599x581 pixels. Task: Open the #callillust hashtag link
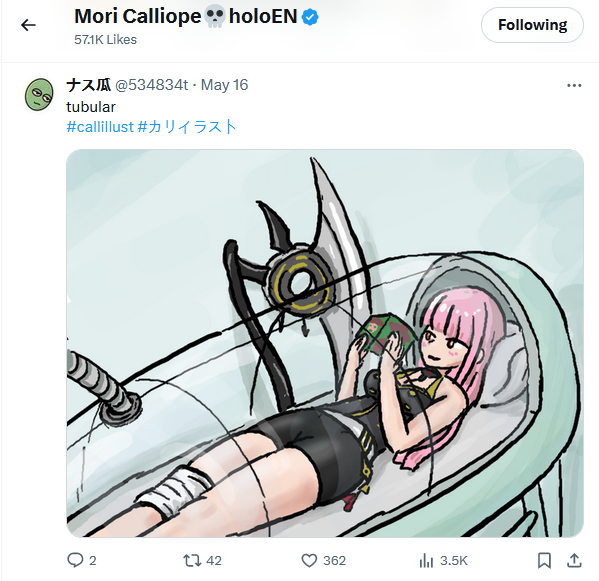100,127
